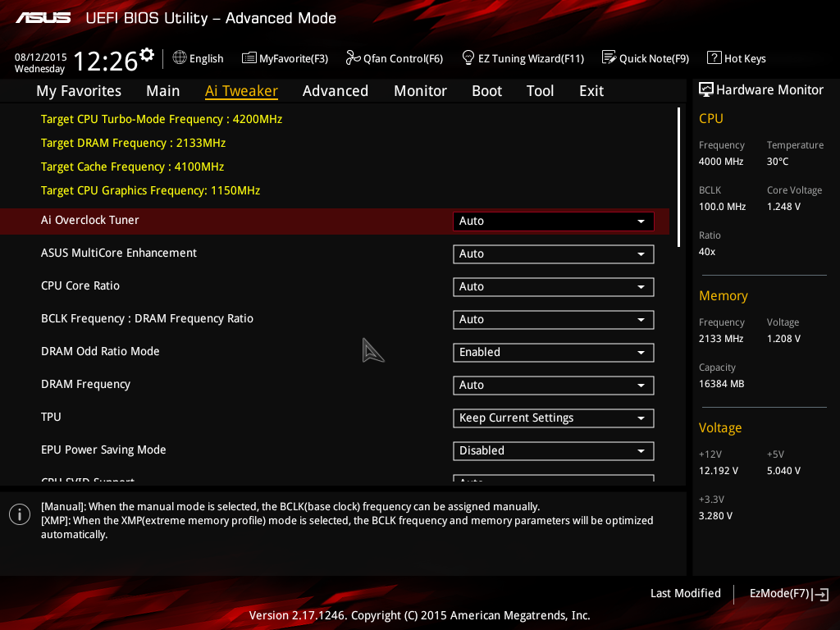
Task: Select the Ai Overclock Tuner label
Action: [x=90, y=220]
